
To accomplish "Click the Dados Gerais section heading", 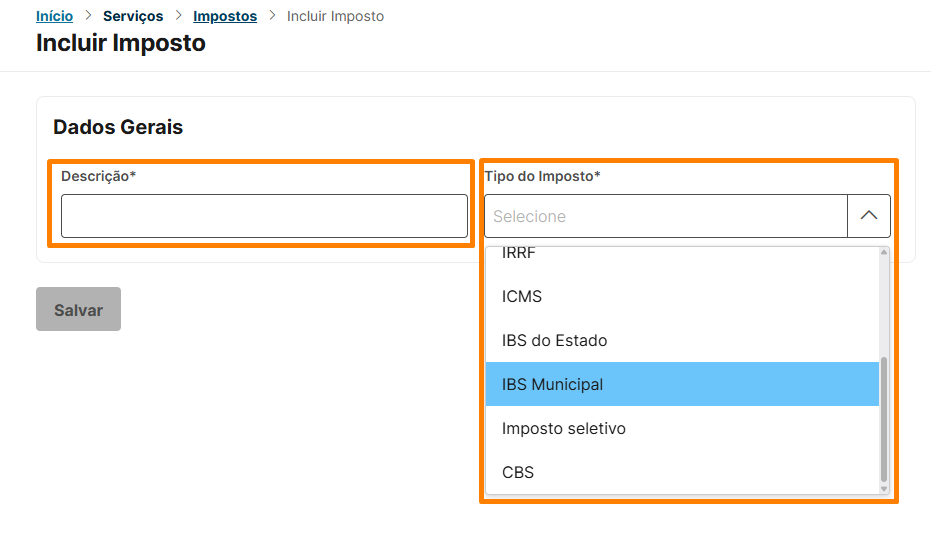I will point(118,127).
